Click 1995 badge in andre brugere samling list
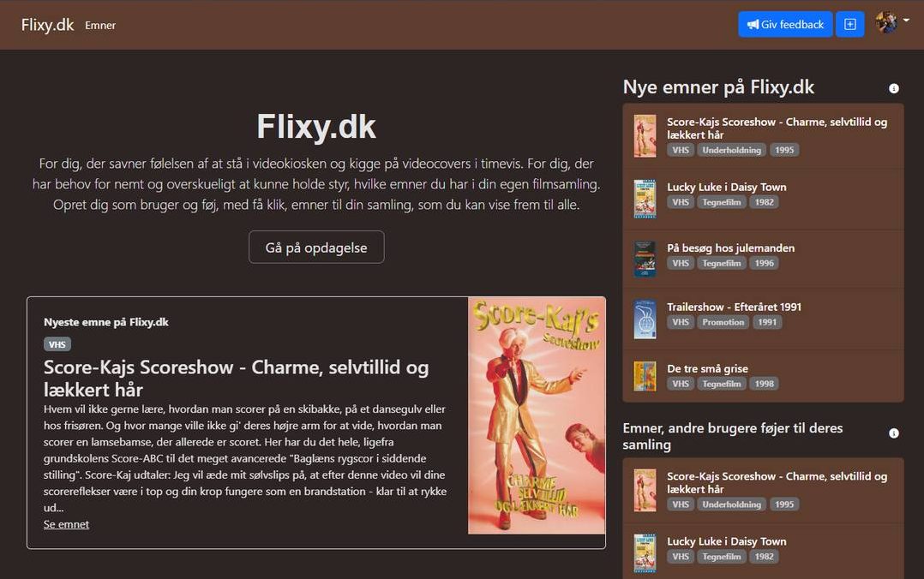Screen dimensions: 924x579 pyautogui.click(x=784, y=504)
